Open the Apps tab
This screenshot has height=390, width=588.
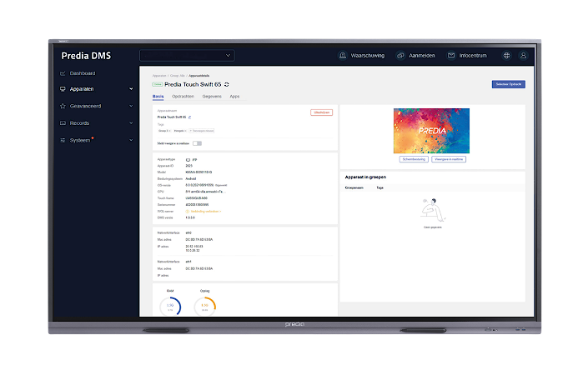tap(234, 97)
